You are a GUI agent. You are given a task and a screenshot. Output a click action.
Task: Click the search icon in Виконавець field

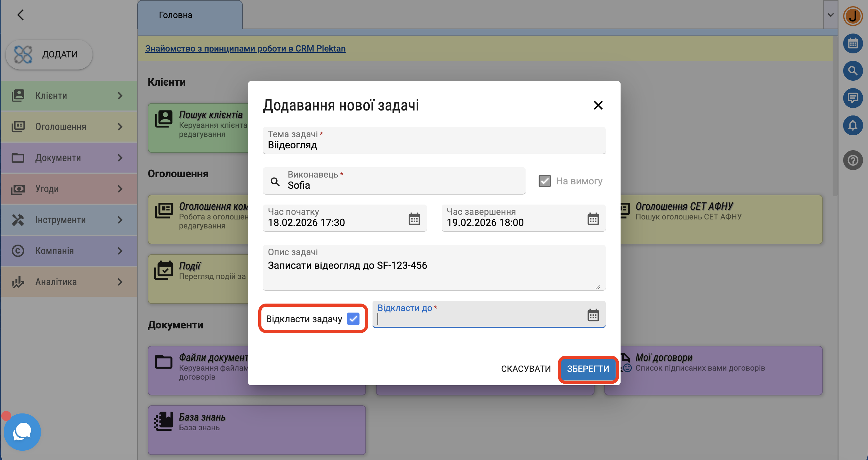click(275, 182)
